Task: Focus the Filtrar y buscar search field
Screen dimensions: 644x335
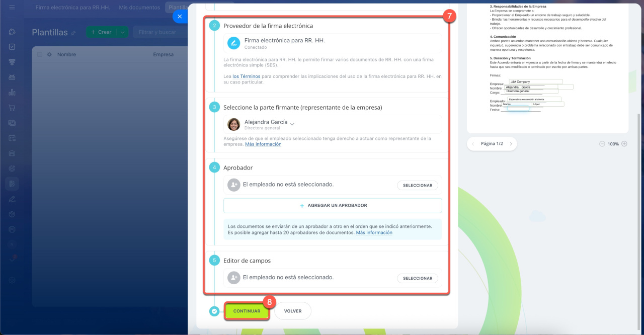Action: pyautogui.click(x=160, y=32)
